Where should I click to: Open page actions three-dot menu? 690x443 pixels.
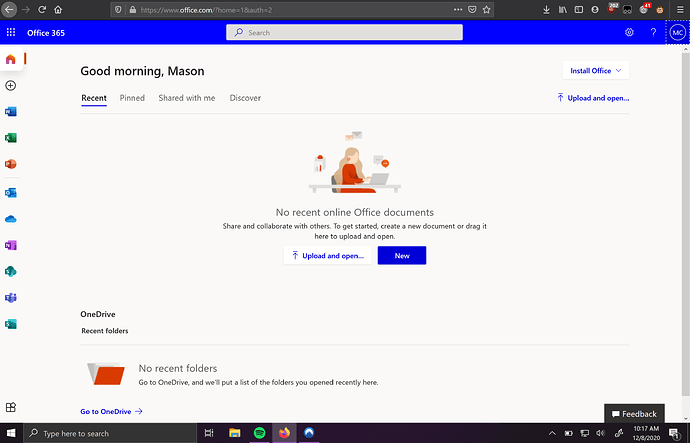tap(458, 9)
